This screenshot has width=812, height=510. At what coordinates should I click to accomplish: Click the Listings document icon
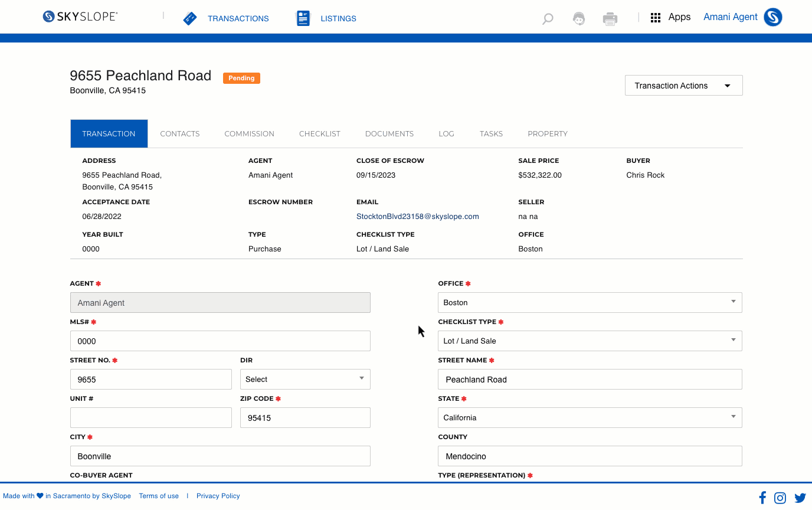303,18
